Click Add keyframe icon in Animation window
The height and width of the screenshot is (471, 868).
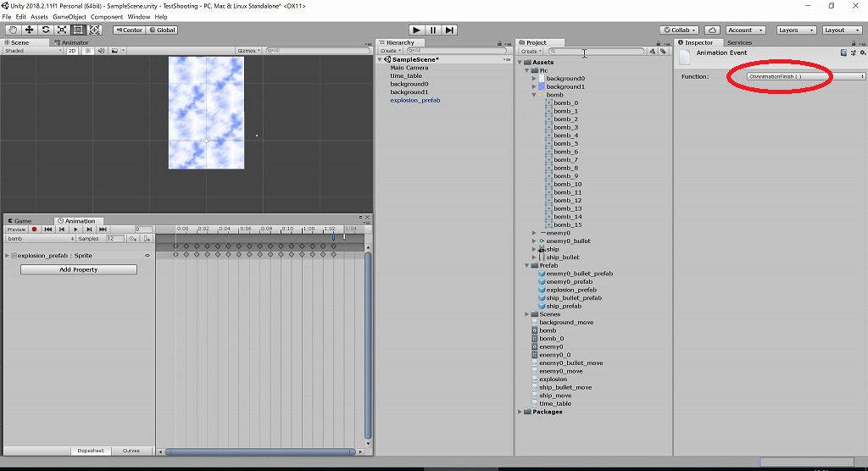tap(133, 239)
